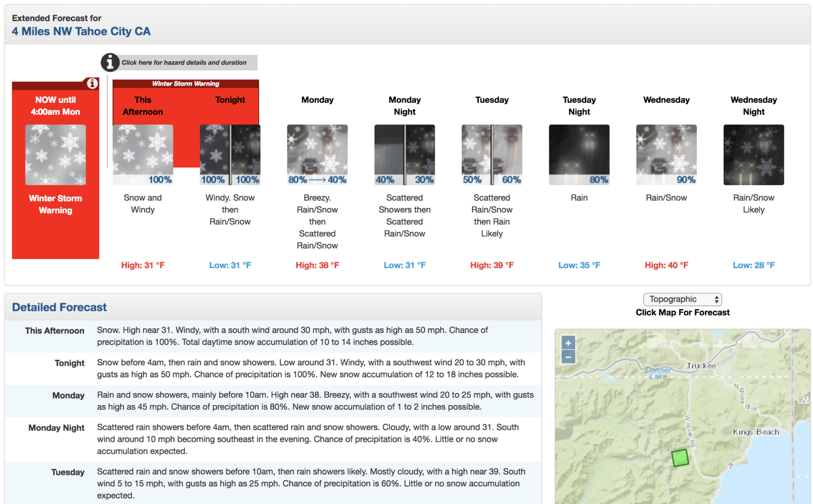Click 'Tuesday' detailed forecast row label

tap(68, 472)
